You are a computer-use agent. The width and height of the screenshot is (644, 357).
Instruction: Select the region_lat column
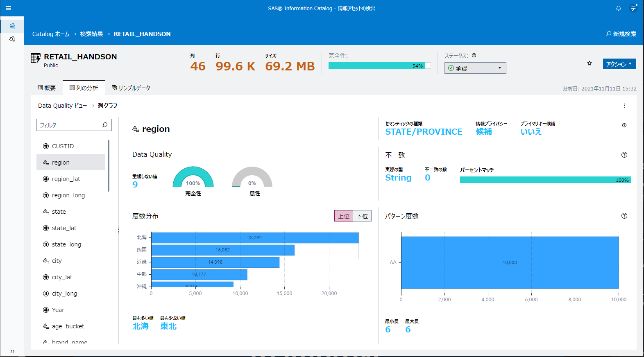point(71,179)
